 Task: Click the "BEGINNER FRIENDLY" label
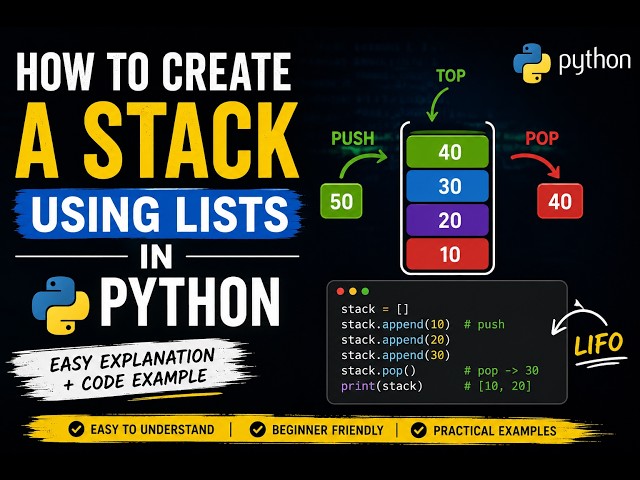coord(327,430)
